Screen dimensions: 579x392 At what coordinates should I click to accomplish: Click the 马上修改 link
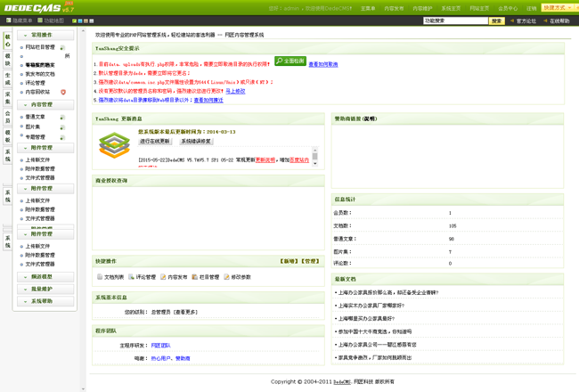point(235,91)
